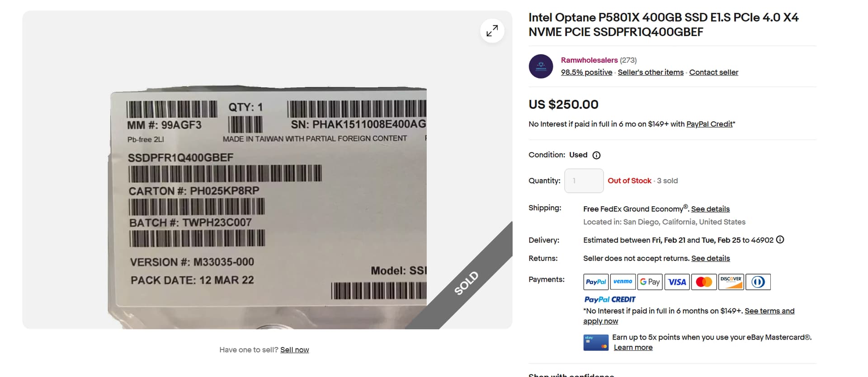Open the PayPal Credit link near price
868x377 pixels.
[x=709, y=124]
